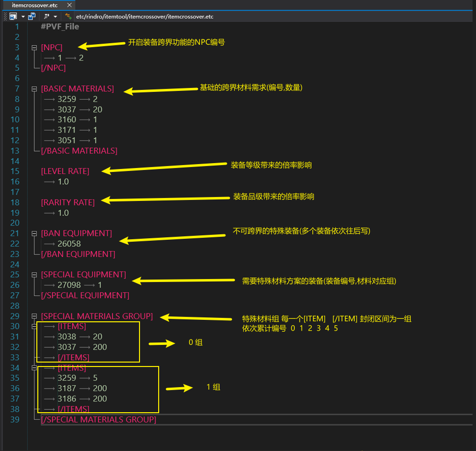Click the [/SPECIAL MATERIALS GROUP] closing tag
Screen dimensions: 476x451
pyautogui.click(x=98, y=420)
